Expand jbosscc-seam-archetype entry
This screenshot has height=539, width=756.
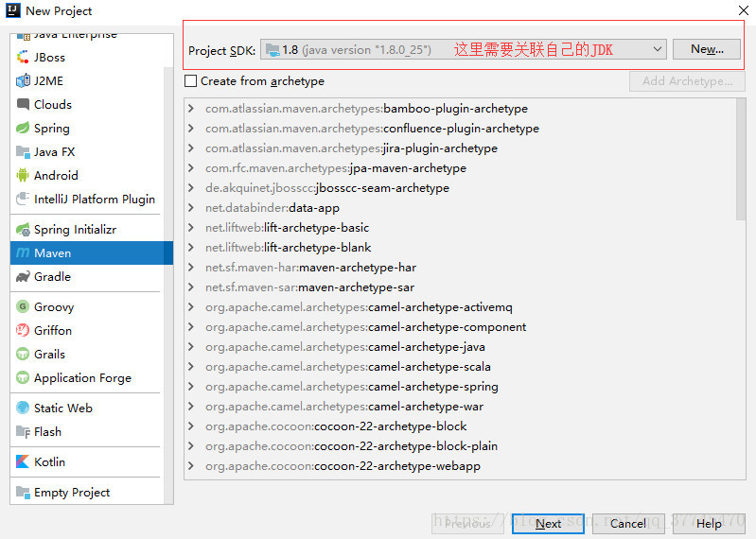[x=191, y=187]
